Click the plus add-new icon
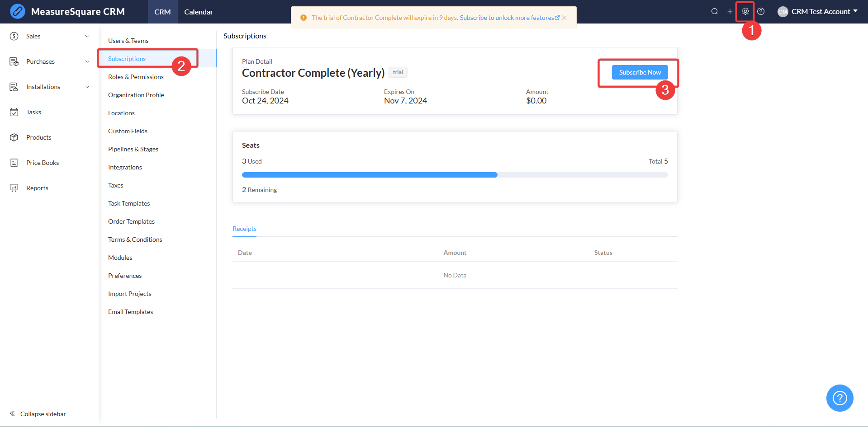Screen dimensions: 868x427 tap(730, 11)
